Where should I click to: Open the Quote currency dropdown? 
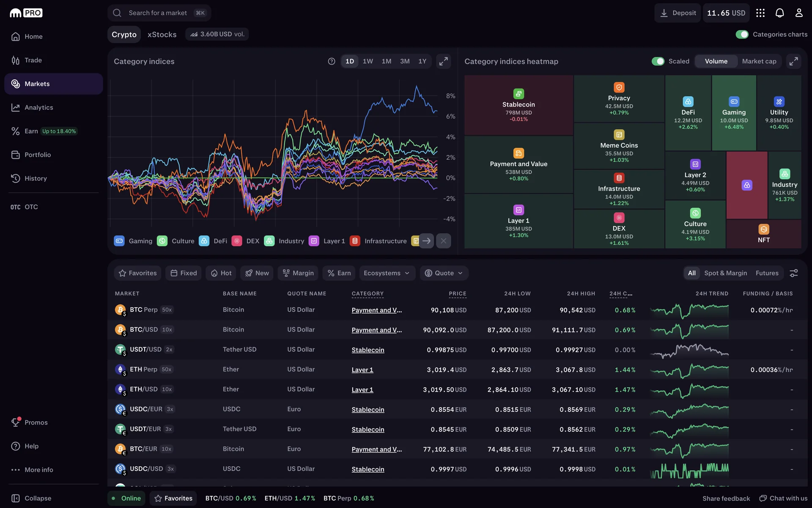click(x=444, y=273)
